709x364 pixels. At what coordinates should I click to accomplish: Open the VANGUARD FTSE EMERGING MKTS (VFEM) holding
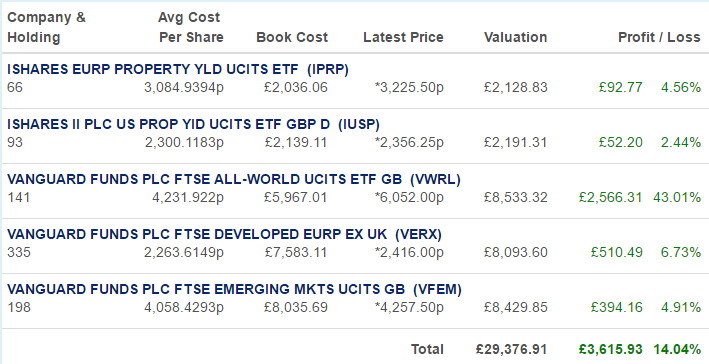click(x=234, y=289)
